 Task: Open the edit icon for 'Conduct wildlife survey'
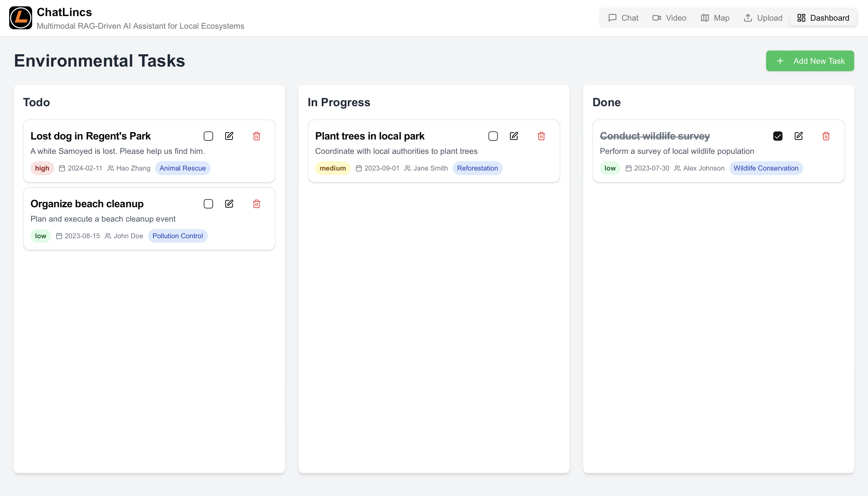(x=799, y=136)
